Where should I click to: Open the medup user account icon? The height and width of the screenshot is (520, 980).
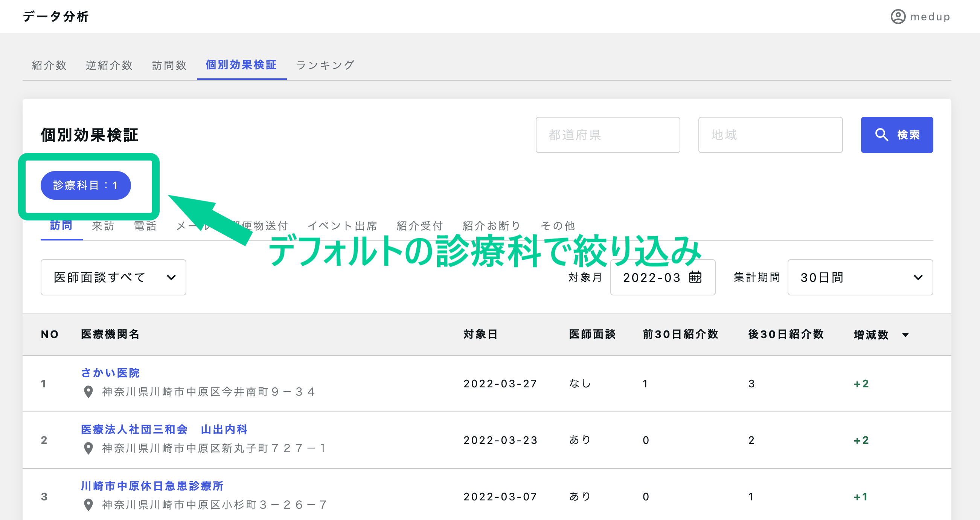[x=898, y=17]
